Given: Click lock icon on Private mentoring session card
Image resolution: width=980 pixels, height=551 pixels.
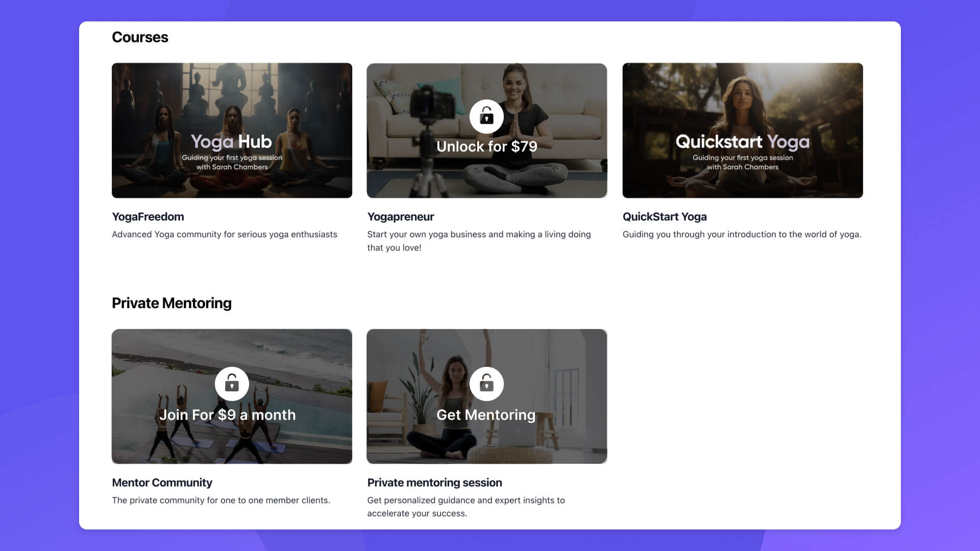Looking at the screenshot, I should click(486, 384).
